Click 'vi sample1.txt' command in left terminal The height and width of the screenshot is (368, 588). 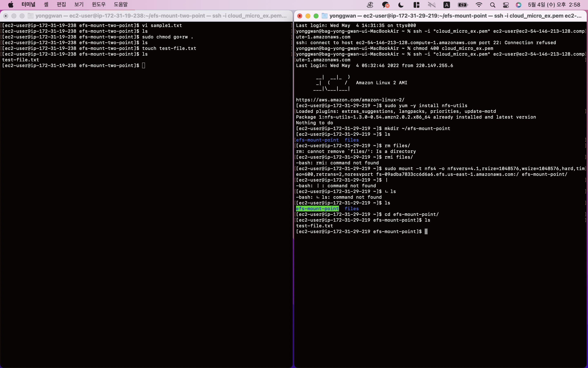pos(162,25)
